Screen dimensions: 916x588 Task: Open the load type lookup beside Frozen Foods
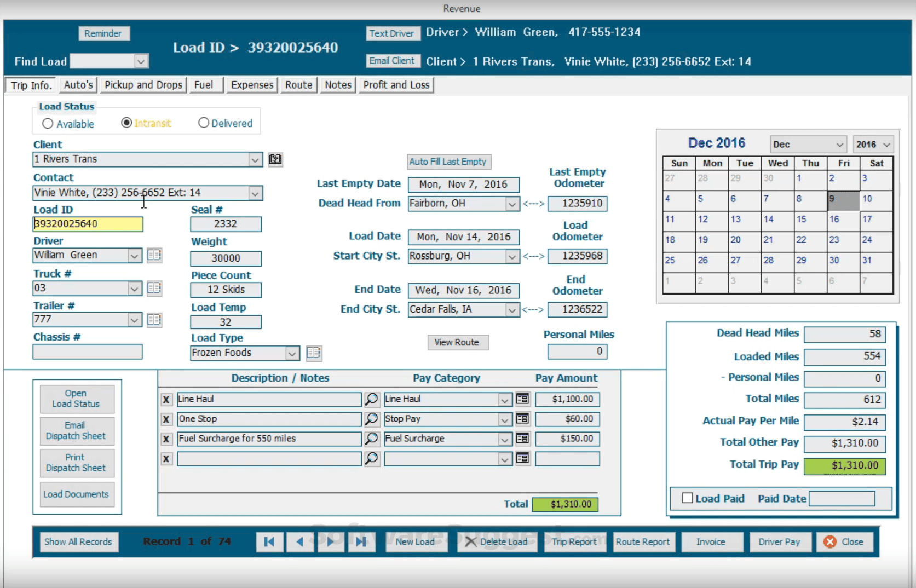314,353
